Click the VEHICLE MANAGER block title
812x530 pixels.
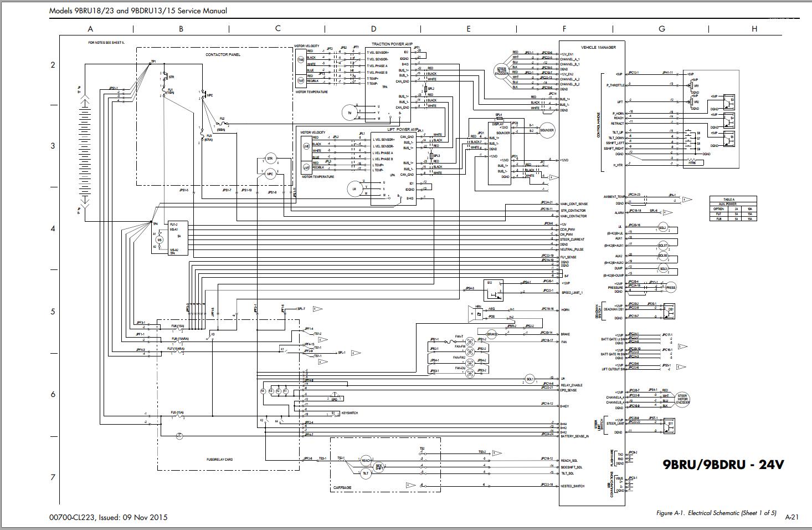click(x=598, y=47)
